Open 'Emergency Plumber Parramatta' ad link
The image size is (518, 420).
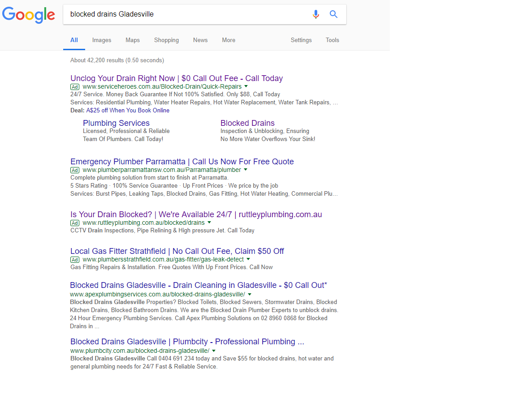(x=182, y=162)
